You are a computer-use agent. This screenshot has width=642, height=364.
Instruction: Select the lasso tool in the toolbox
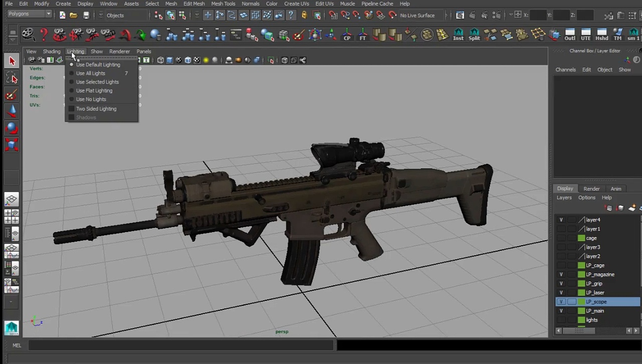[12, 78]
